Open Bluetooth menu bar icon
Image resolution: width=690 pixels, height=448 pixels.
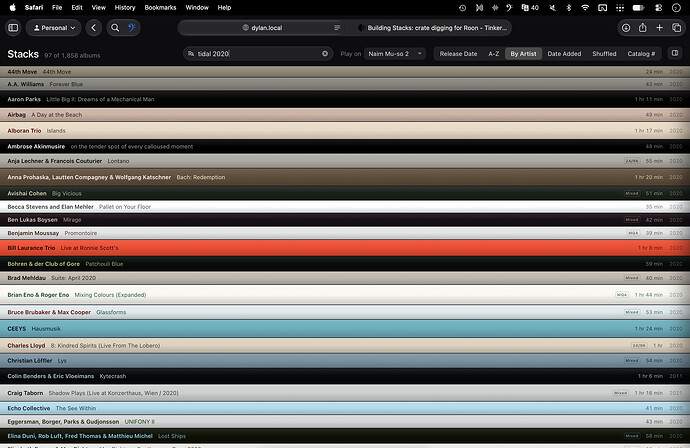click(x=569, y=7)
